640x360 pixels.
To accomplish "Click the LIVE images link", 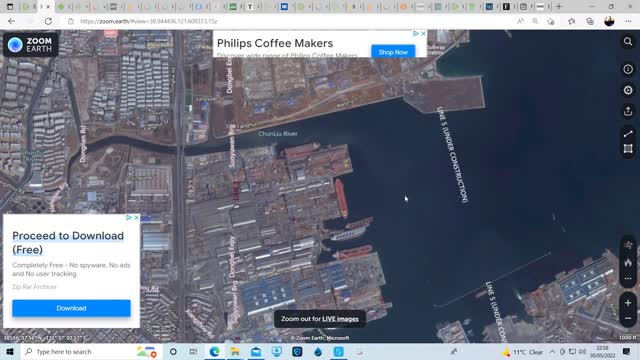I will [x=340, y=319].
